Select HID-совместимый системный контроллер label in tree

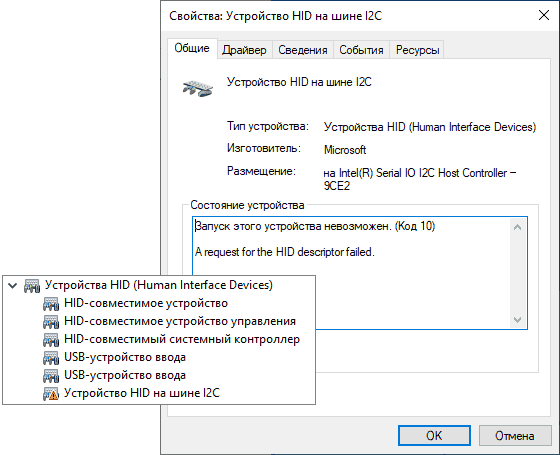point(182,339)
